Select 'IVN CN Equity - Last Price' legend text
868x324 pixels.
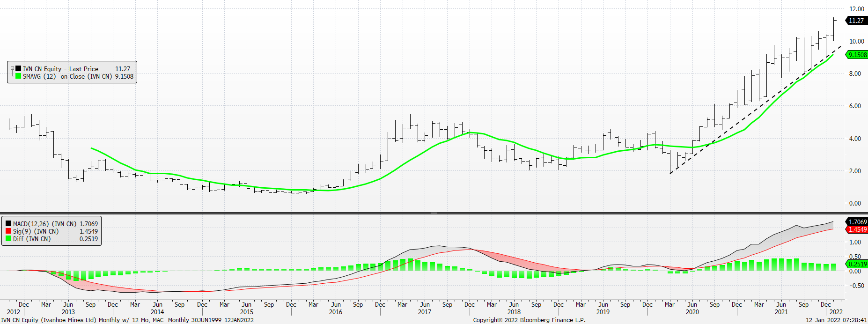60,69
